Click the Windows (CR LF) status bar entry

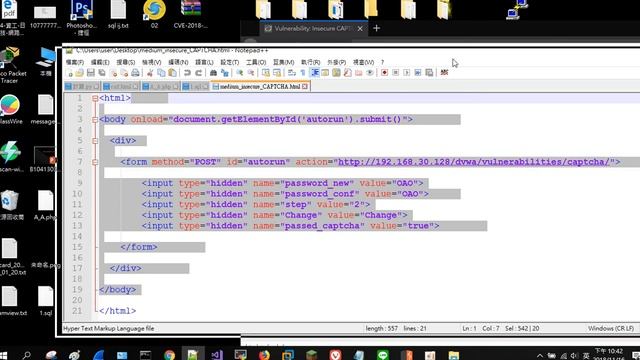click(x=611, y=328)
